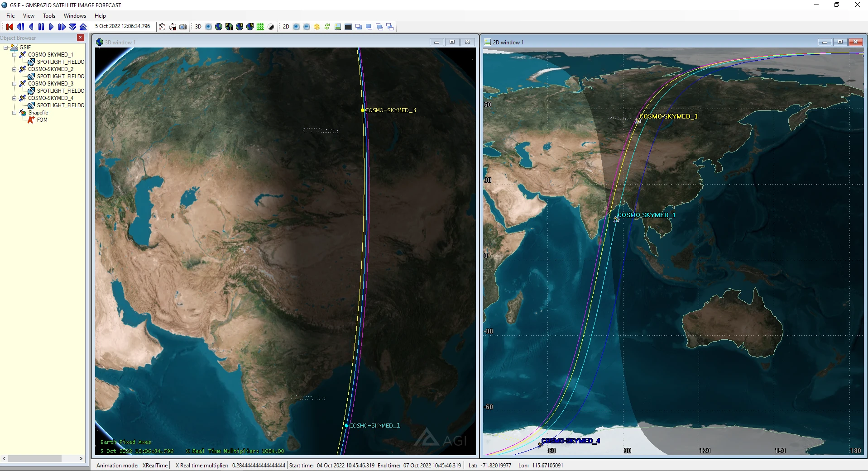Open the Help menu
868x471 pixels.
(x=100, y=15)
